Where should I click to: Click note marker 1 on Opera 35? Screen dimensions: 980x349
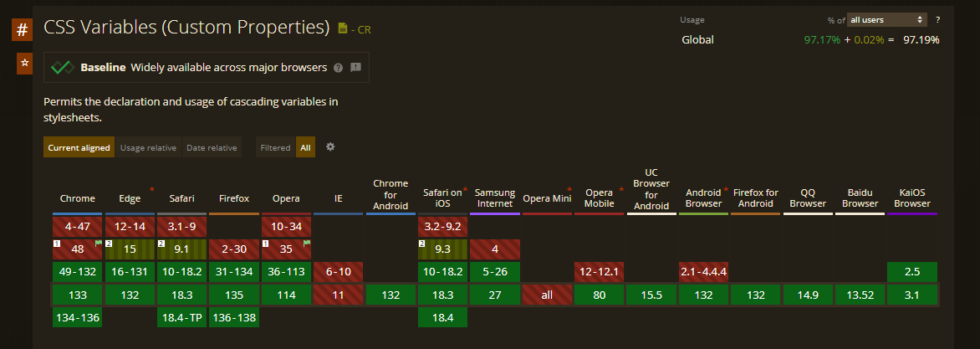pos(265,244)
